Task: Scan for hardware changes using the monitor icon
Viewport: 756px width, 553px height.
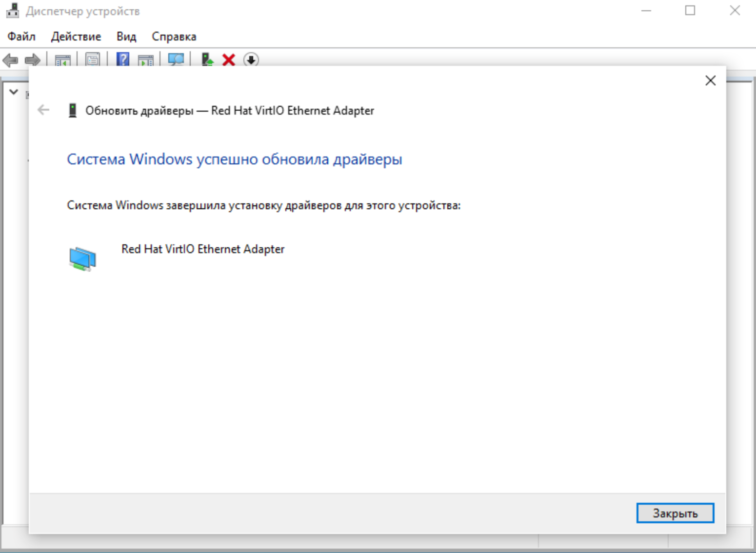Action: (x=176, y=59)
